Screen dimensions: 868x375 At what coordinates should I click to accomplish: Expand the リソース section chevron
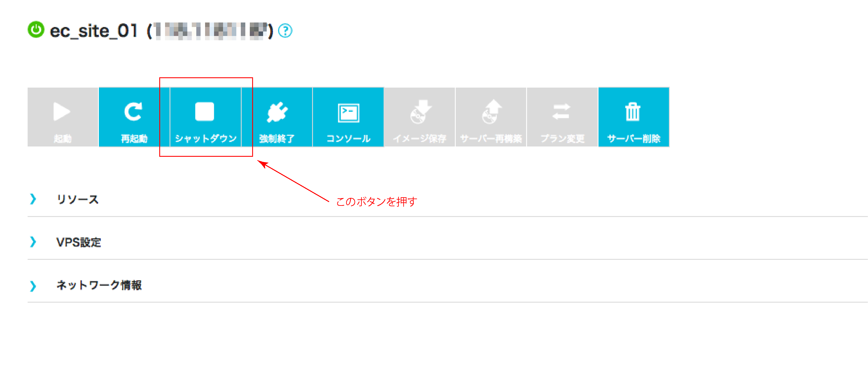[x=33, y=199]
